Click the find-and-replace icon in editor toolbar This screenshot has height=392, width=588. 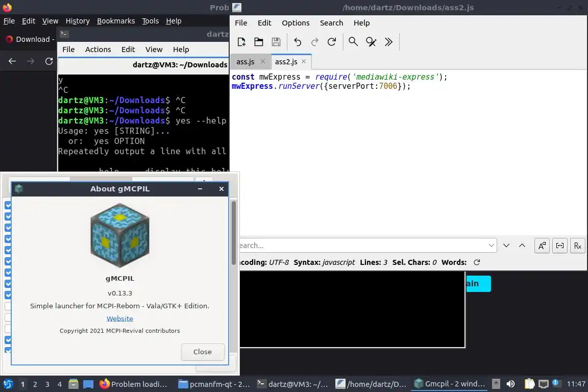(x=371, y=42)
